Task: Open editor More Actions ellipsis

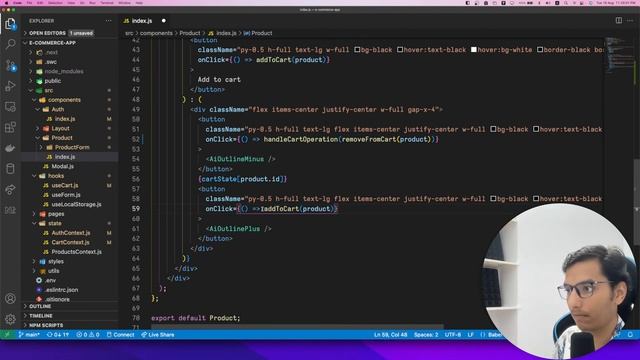Action: (630, 20)
